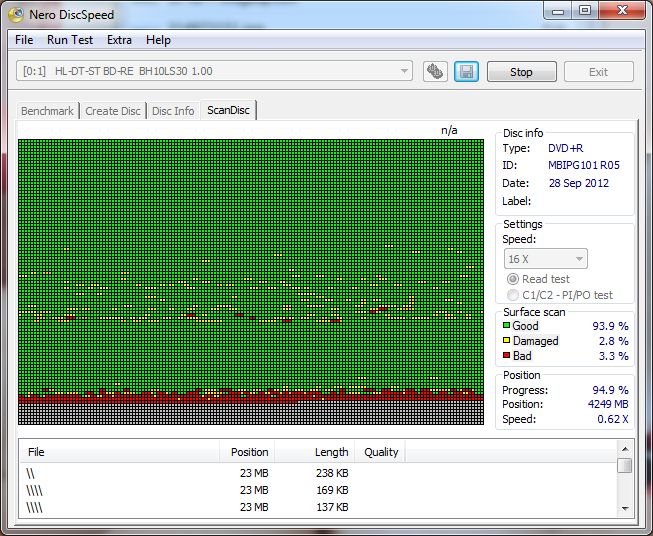This screenshot has width=653, height=536.
Task: Switch to the Create Disc tab
Action: point(113,111)
